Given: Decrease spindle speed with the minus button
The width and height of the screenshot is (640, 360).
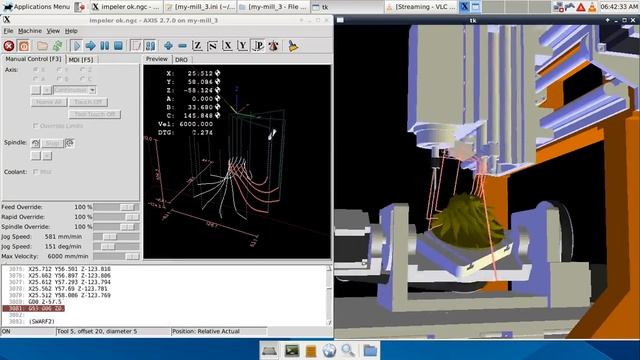Looking at the screenshot, I should tap(36, 156).
